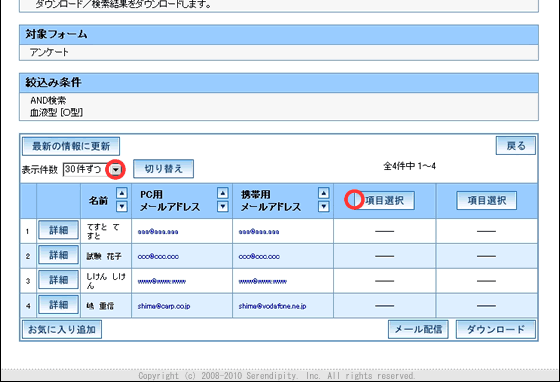Open 詳細 for row 3 しけん
The image size is (560, 382).
[x=59, y=280]
